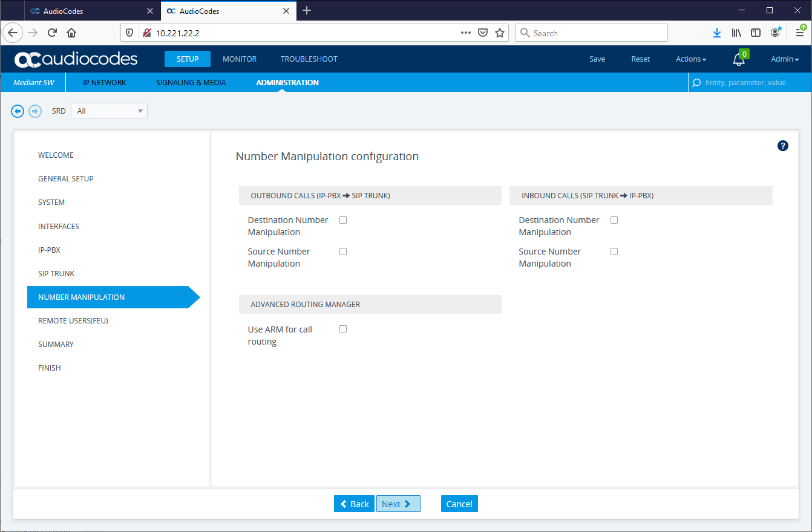This screenshot has height=532, width=812.
Task: Open a new browser tab with plus
Action: coord(307,10)
